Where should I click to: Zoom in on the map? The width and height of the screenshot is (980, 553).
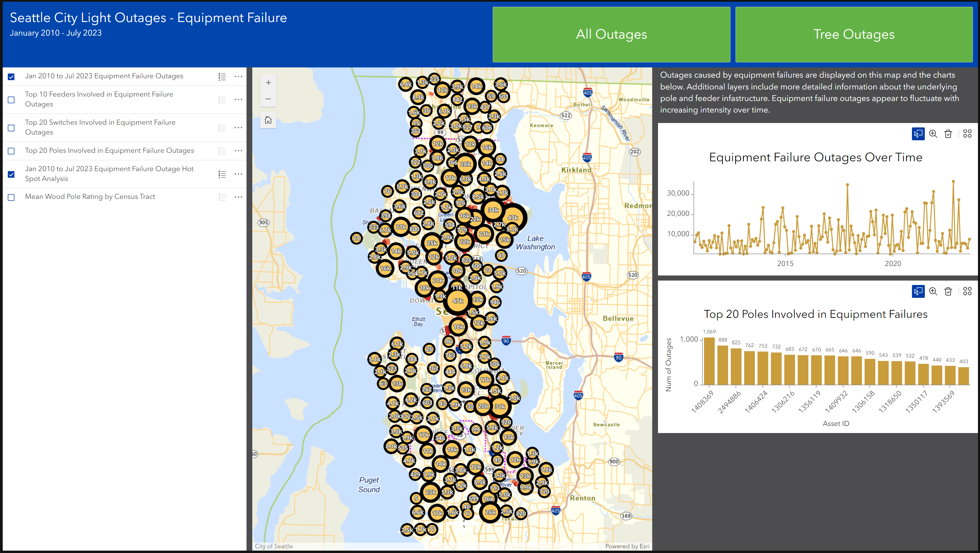(268, 83)
